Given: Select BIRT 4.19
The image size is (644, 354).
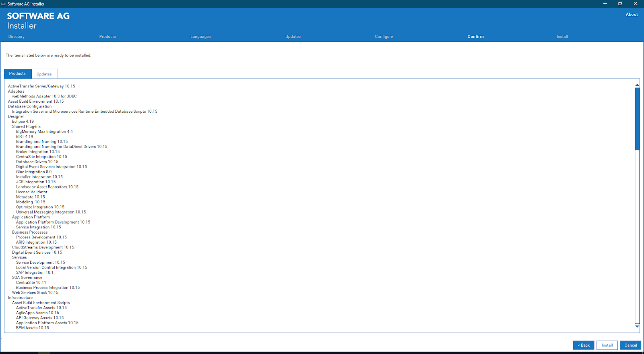Looking at the screenshot, I should point(25,137).
